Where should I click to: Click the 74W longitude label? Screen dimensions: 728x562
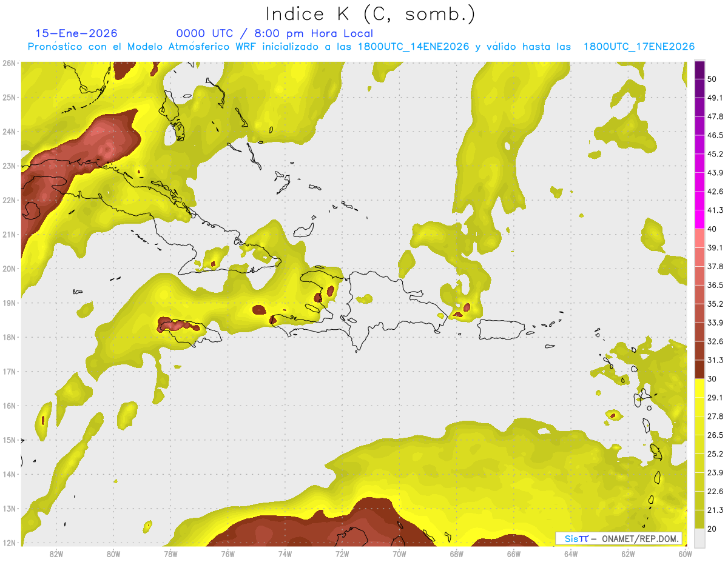(285, 554)
